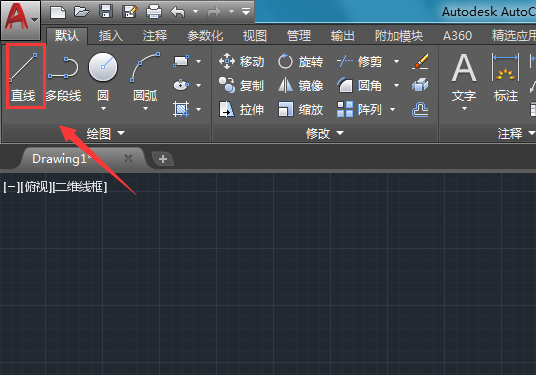
Task: Expand the ellipse tool dropdown arrow
Action: [x=198, y=85]
